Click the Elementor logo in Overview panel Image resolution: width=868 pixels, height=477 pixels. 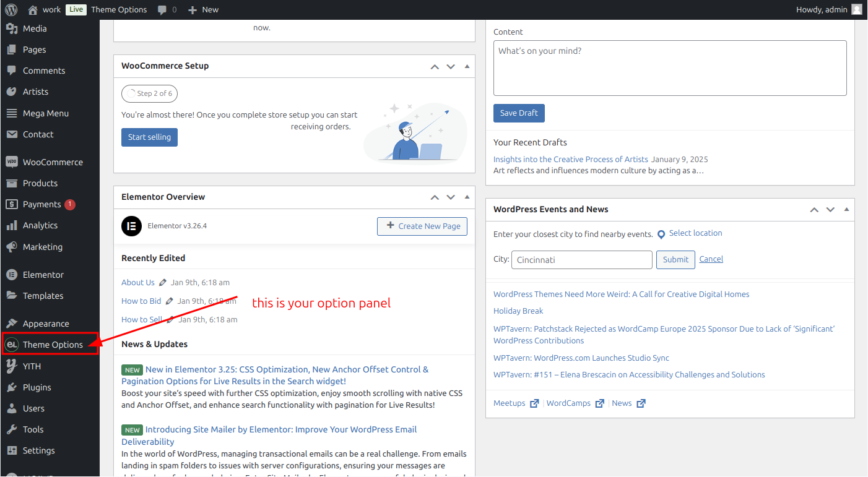pos(131,226)
